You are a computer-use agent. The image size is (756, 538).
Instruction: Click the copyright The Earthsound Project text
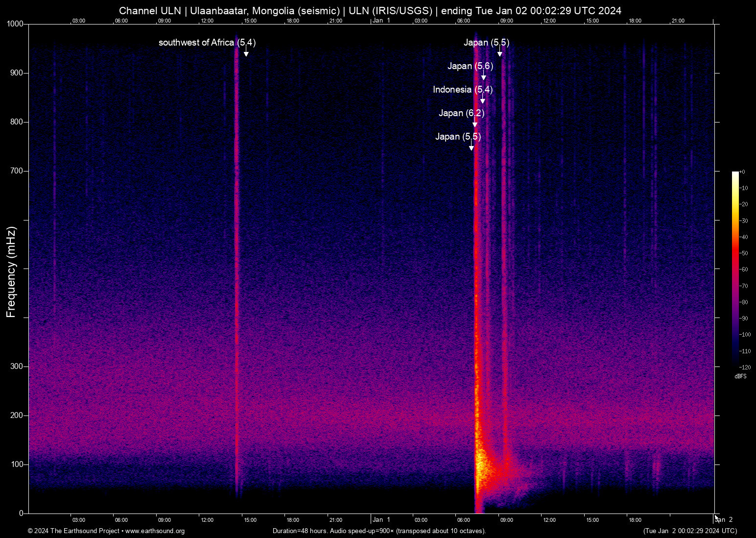(73, 531)
